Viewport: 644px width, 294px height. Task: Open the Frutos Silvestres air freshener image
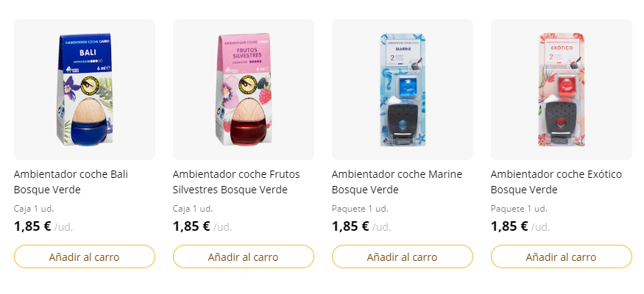(244, 90)
